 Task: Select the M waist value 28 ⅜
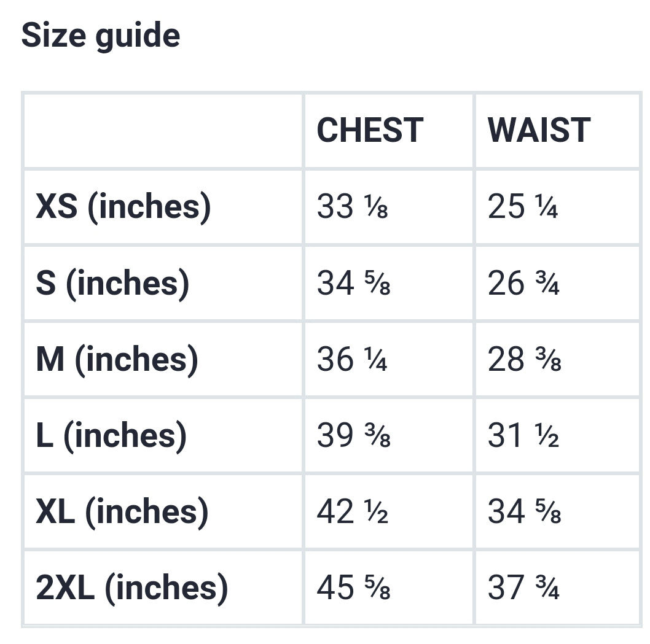[x=524, y=359]
